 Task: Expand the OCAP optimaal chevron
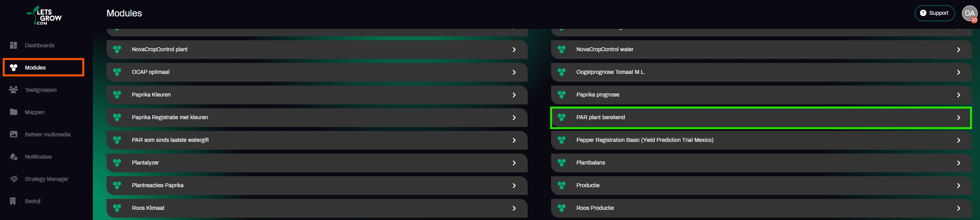point(514,72)
